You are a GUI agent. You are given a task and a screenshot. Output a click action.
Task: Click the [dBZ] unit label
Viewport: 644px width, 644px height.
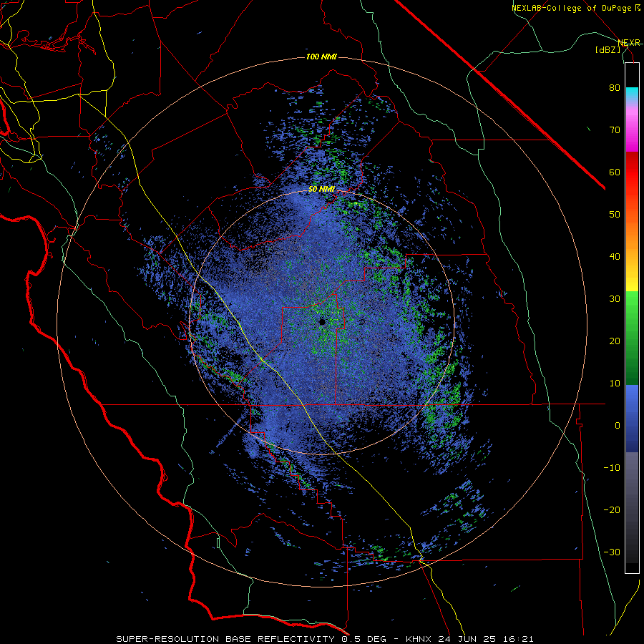[x=608, y=49]
